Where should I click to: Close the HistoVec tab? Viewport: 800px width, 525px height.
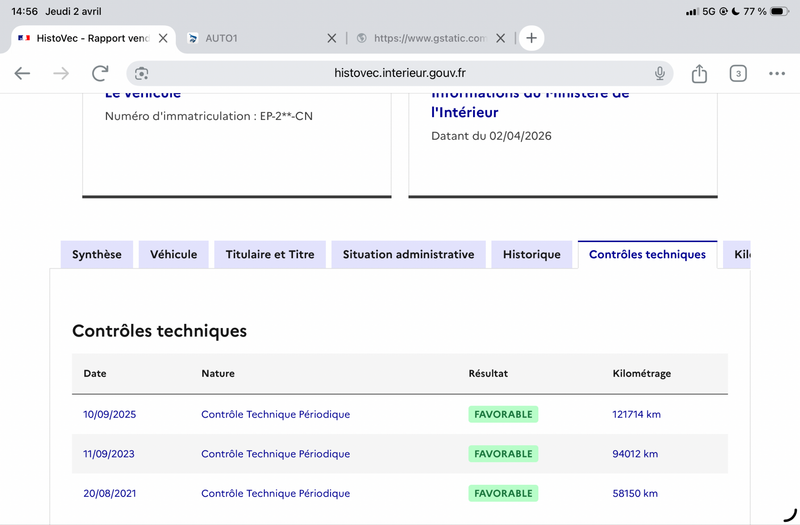(163, 38)
